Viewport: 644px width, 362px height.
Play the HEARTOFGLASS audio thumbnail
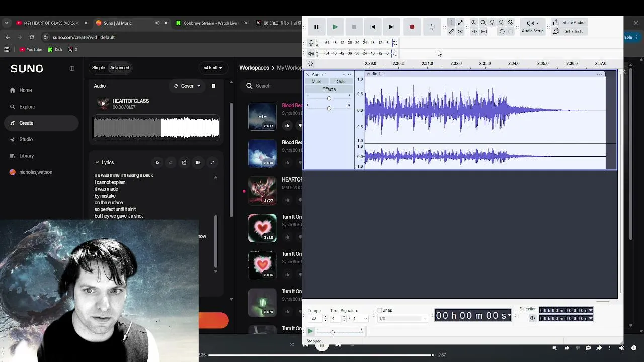pos(103,104)
